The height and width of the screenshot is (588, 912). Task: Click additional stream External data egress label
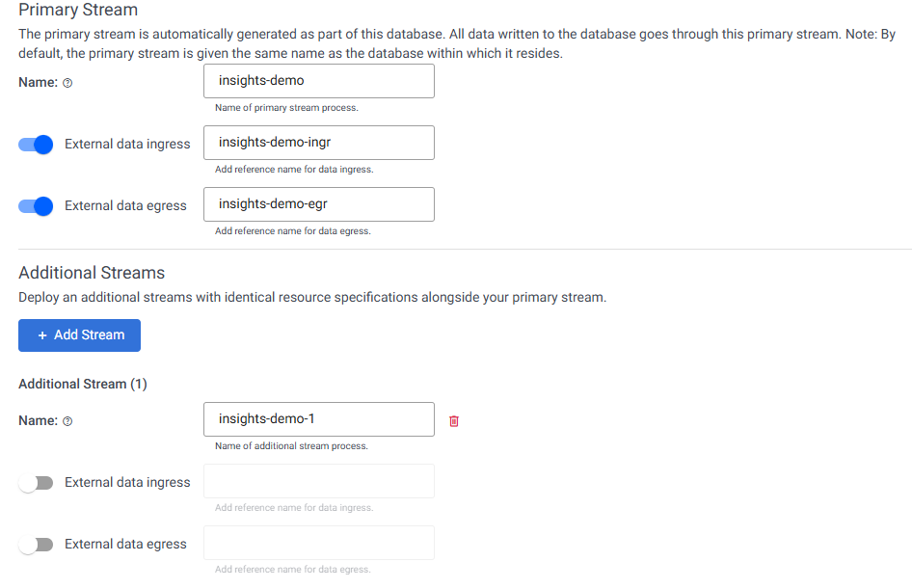(125, 545)
